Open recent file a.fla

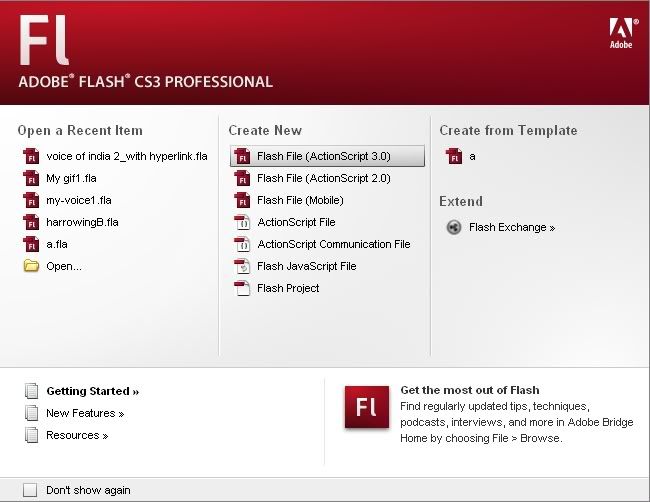57,244
